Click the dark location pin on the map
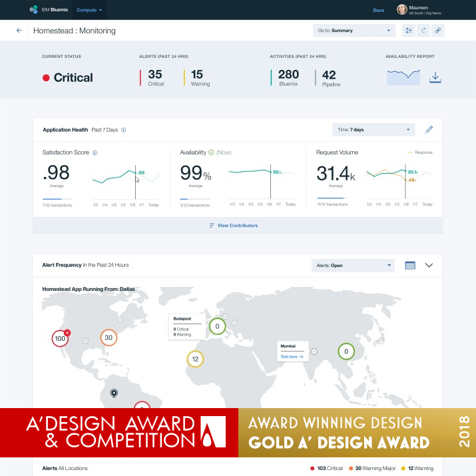Image resolution: width=476 pixels, height=476 pixels. point(114,393)
